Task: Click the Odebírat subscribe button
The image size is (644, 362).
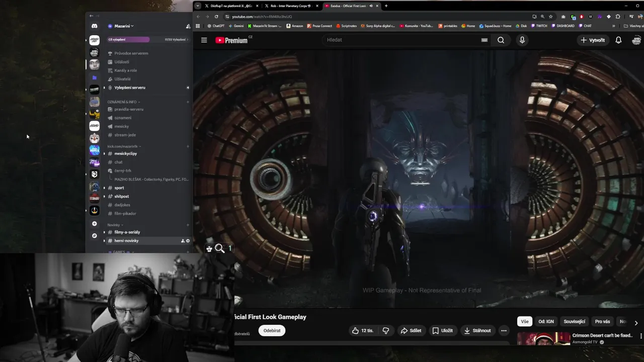Action: coord(272,330)
